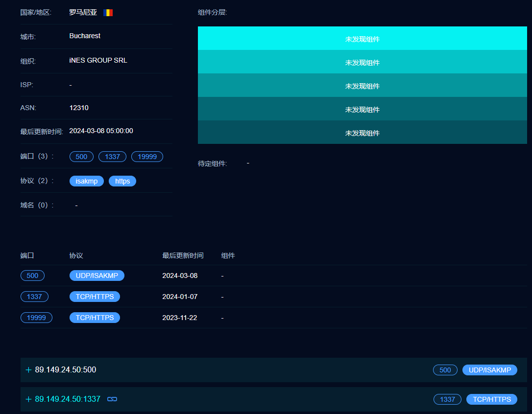The image size is (532, 414).
Task: Select port 500 tag in summary
Action: pos(81,157)
